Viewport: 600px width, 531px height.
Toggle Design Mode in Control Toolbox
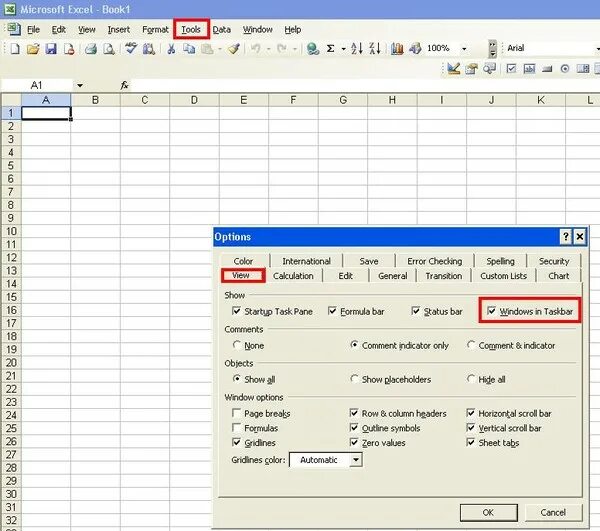[x=453, y=69]
